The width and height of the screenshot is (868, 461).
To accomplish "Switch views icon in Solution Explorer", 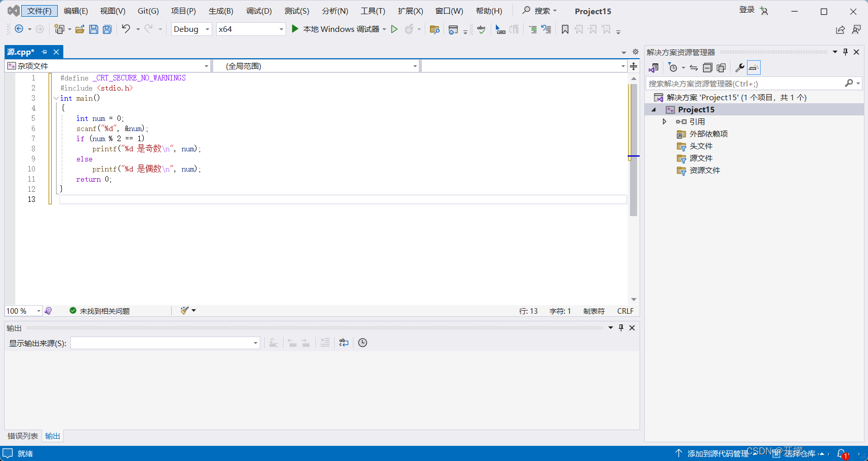I will (654, 67).
